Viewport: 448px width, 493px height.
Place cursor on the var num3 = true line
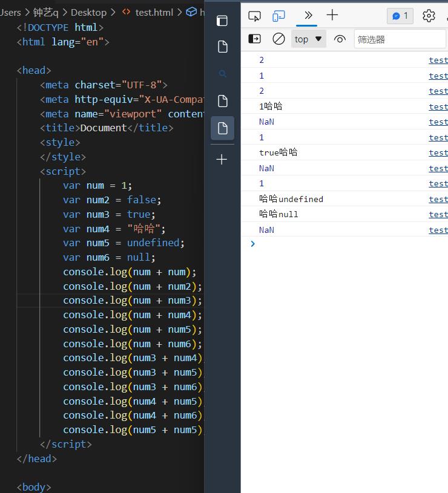(x=109, y=214)
